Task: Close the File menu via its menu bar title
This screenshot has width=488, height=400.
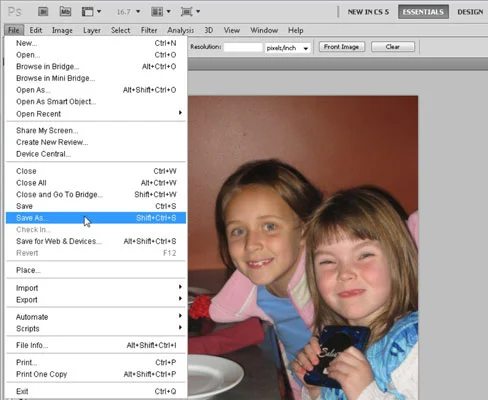Action: pos(14,30)
